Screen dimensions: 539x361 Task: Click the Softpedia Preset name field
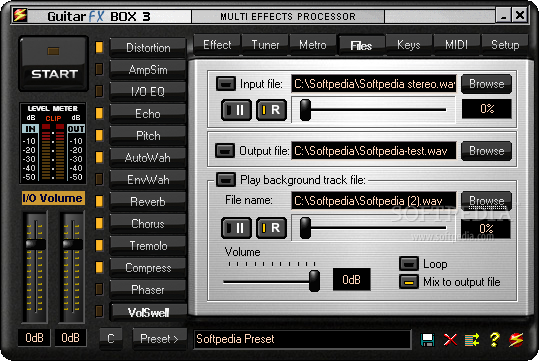(x=302, y=339)
